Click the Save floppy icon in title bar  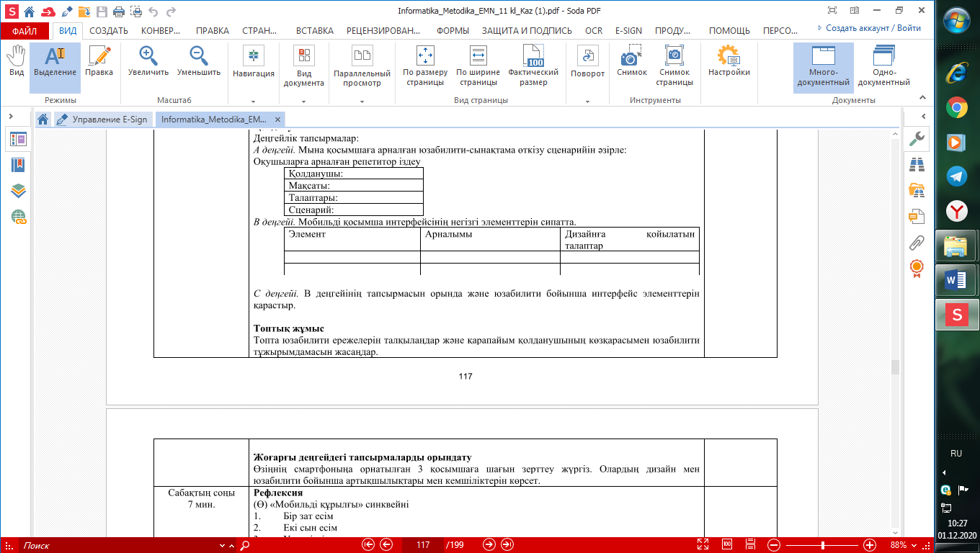[x=102, y=12]
